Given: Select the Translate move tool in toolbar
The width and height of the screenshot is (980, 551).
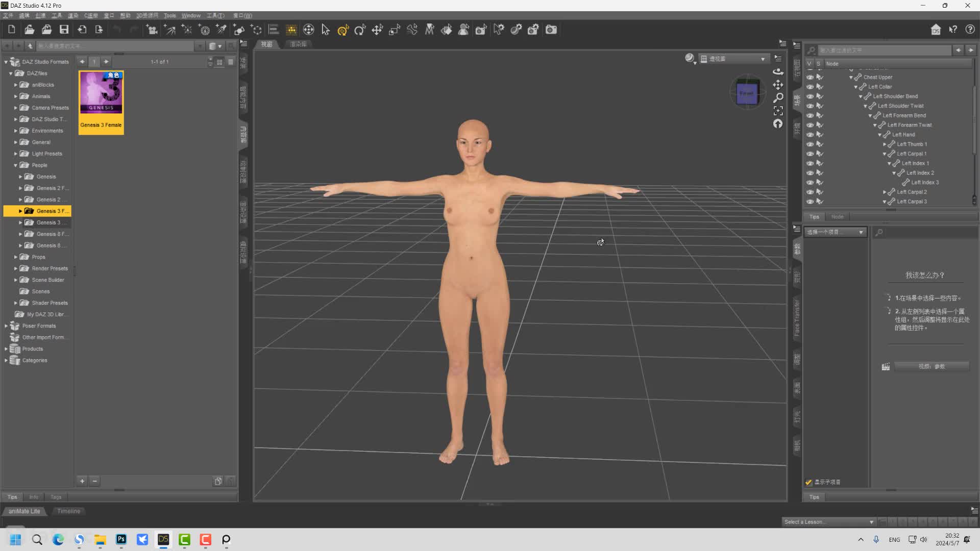Looking at the screenshot, I should 377,30.
